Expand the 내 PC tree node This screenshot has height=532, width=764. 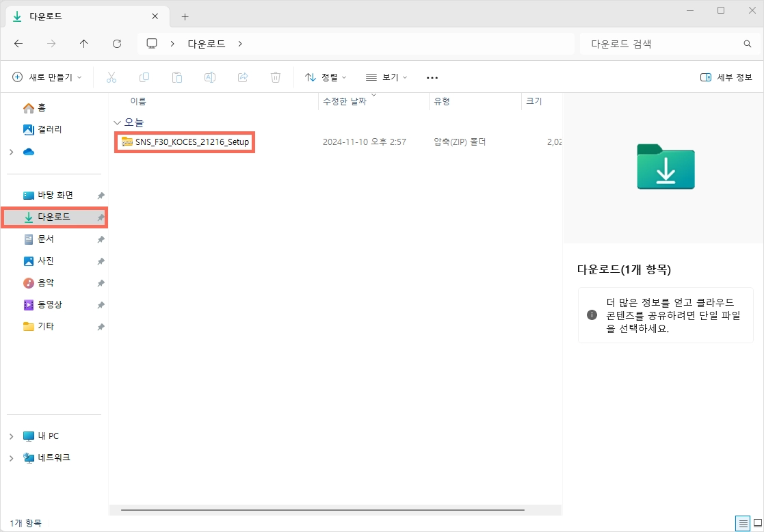(11, 436)
